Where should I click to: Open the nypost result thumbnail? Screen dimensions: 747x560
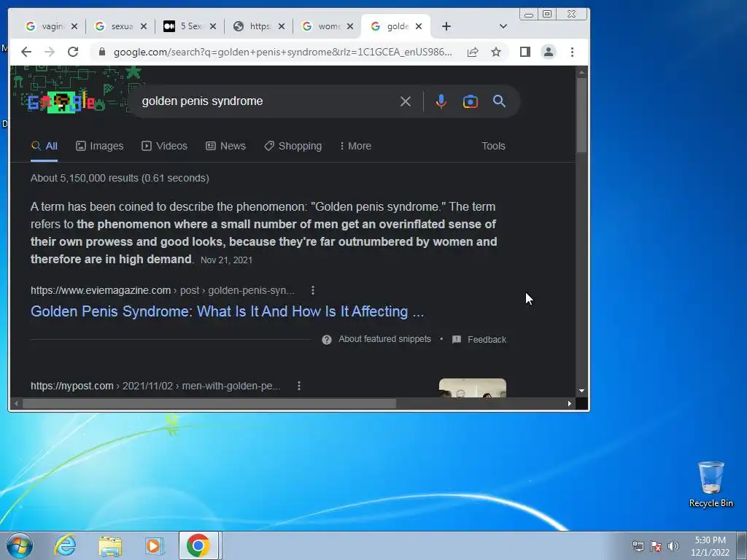click(x=473, y=388)
